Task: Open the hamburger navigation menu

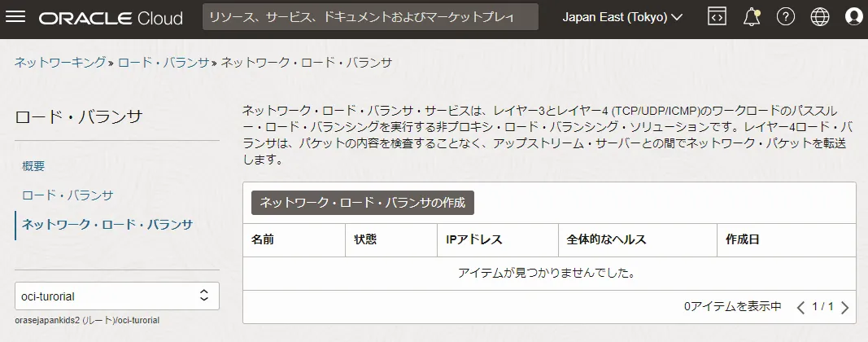Action: tap(15, 17)
